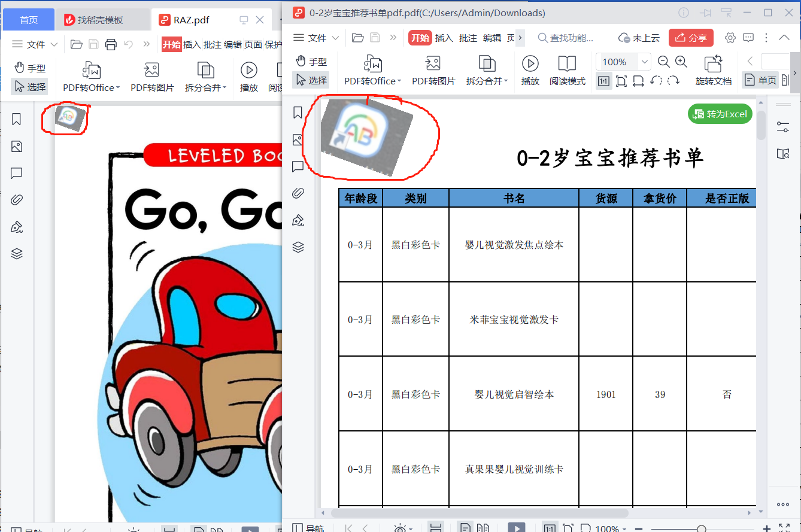The height and width of the screenshot is (532, 801).
Task: Open the bookmarks panel in left sidebar
Action: point(298,112)
